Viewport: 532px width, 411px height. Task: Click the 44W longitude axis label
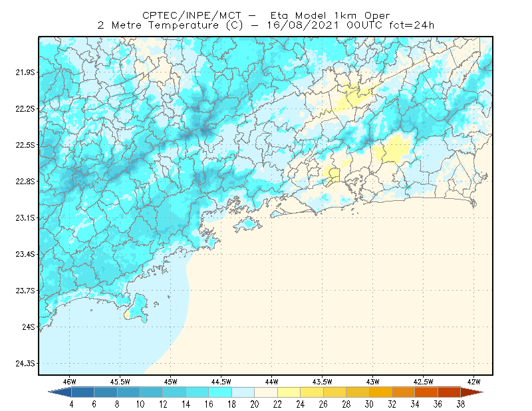[271, 382]
